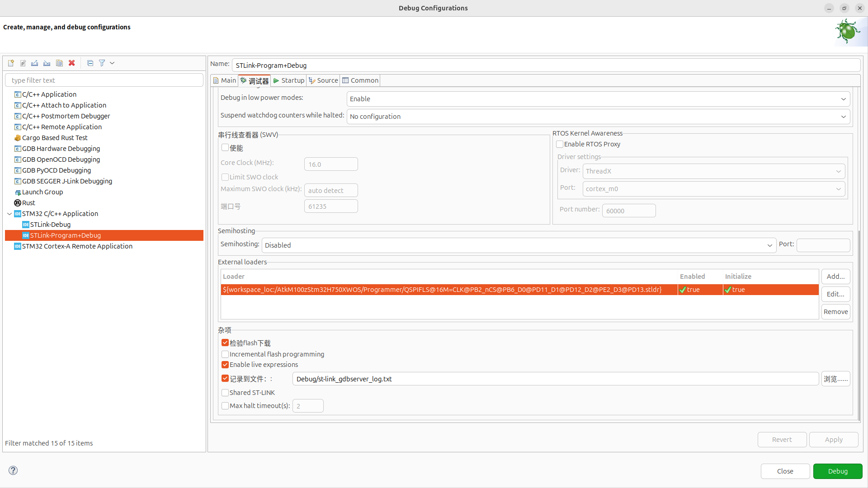Select the Rust launch type

point(28,203)
